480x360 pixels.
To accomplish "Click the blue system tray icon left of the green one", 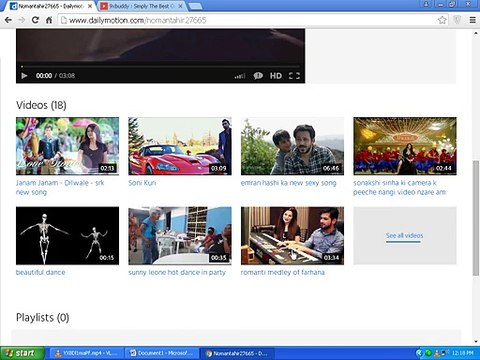I will coord(420,353).
